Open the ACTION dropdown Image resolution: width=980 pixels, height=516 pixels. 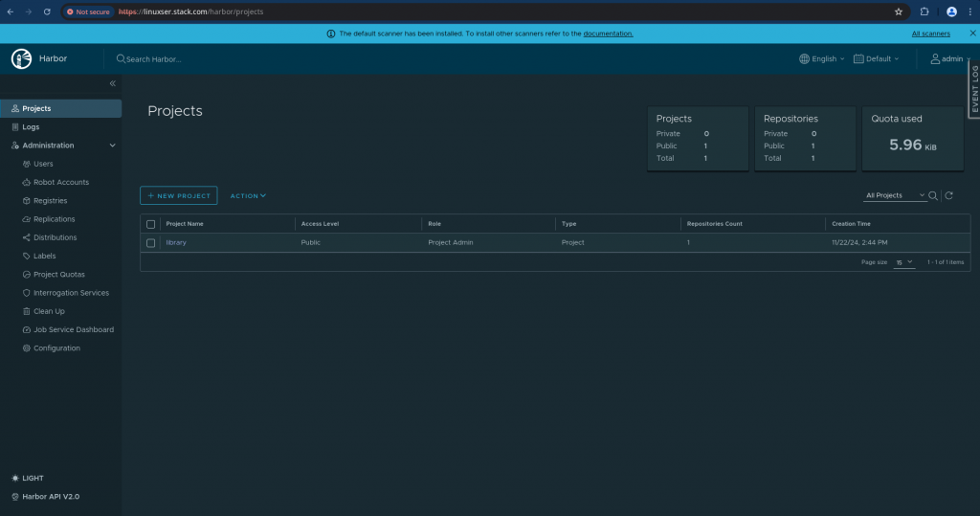(248, 195)
